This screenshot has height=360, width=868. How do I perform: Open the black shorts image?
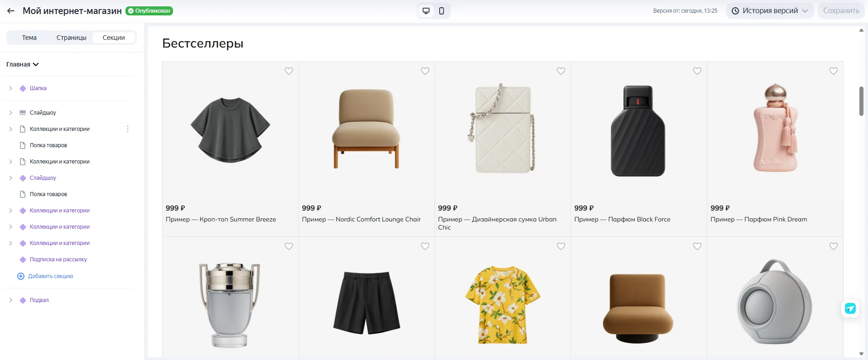tap(367, 302)
